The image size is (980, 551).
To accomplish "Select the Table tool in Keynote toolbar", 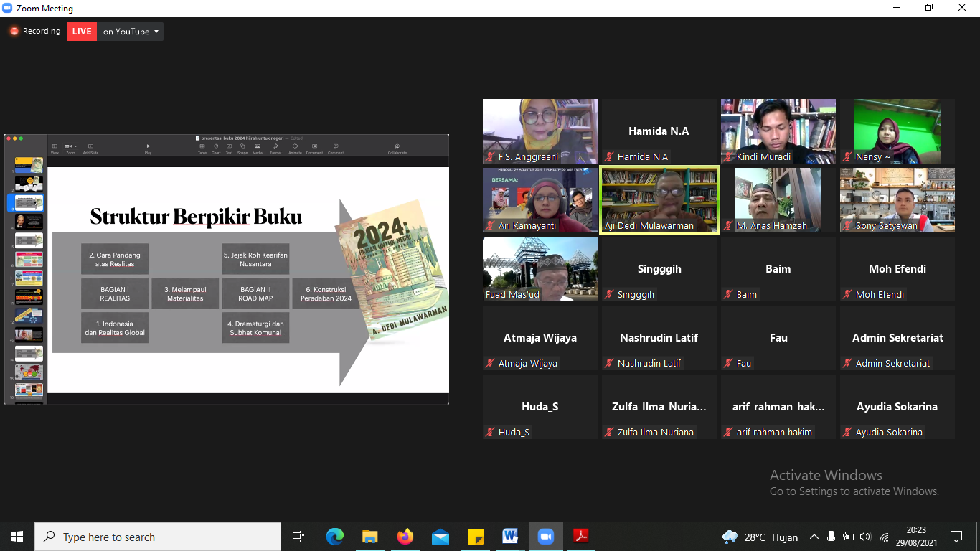I will tap(202, 147).
